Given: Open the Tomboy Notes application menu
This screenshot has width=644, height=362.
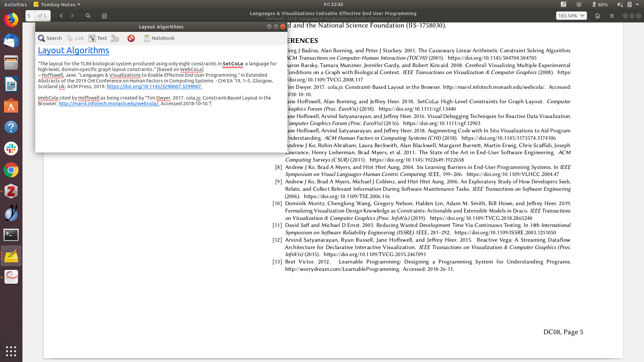Looking at the screenshot, I should coord(57,4).
